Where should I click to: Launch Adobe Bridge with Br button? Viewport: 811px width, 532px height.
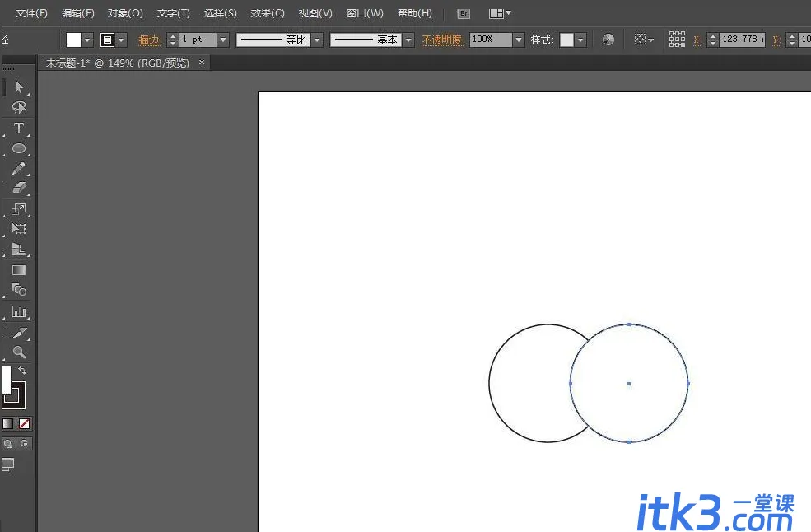pyautogui.click(x=464, y=14)
